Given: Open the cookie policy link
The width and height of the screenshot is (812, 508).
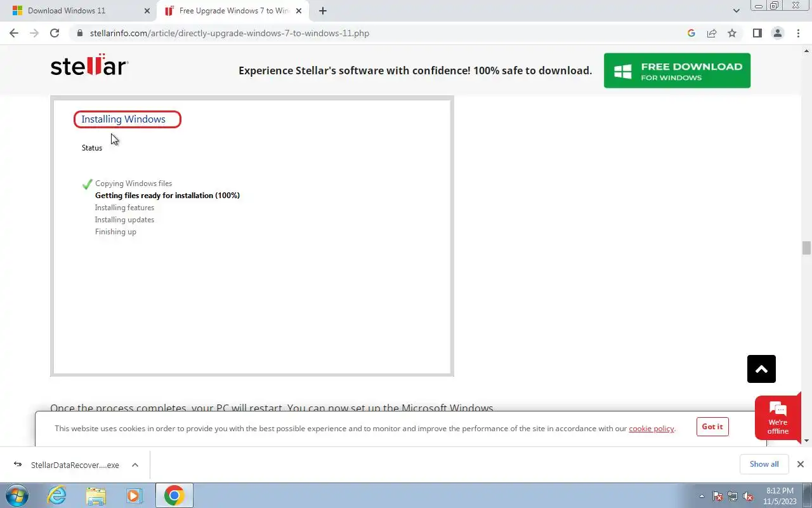Looking at the screenshot, I should 652,429.
